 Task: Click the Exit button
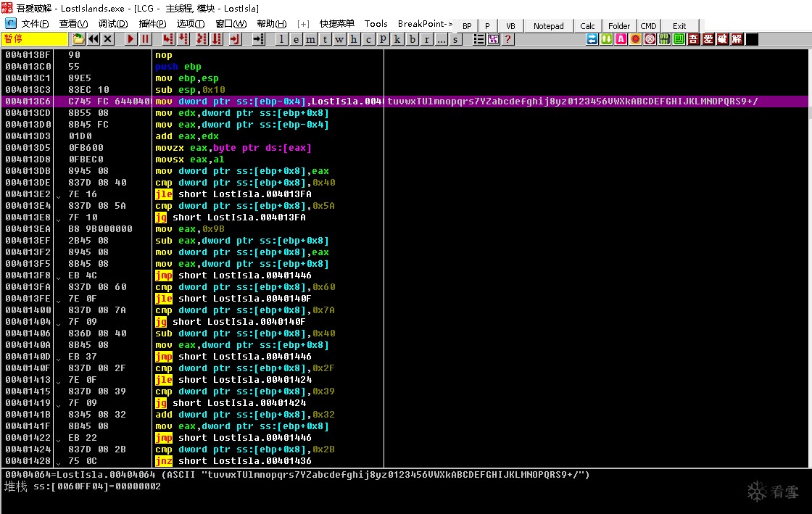click(x=679, y=26)
